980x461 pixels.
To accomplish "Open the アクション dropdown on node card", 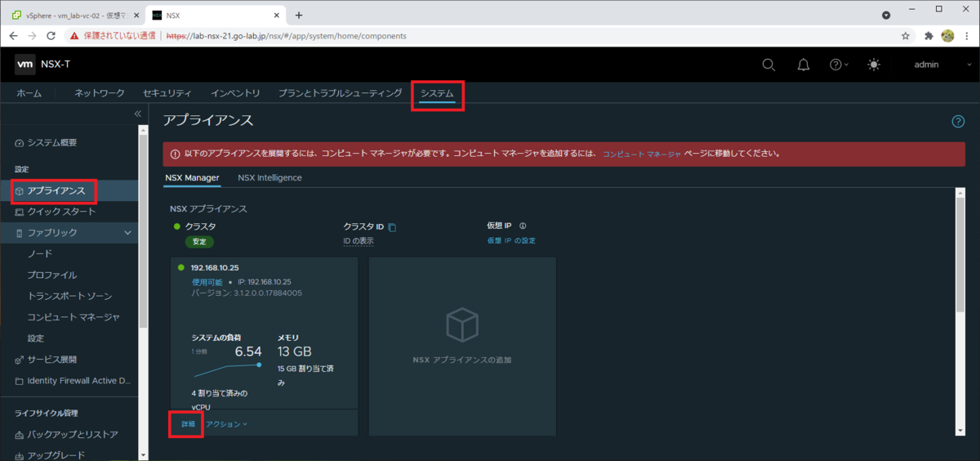I will click(227, 424).
